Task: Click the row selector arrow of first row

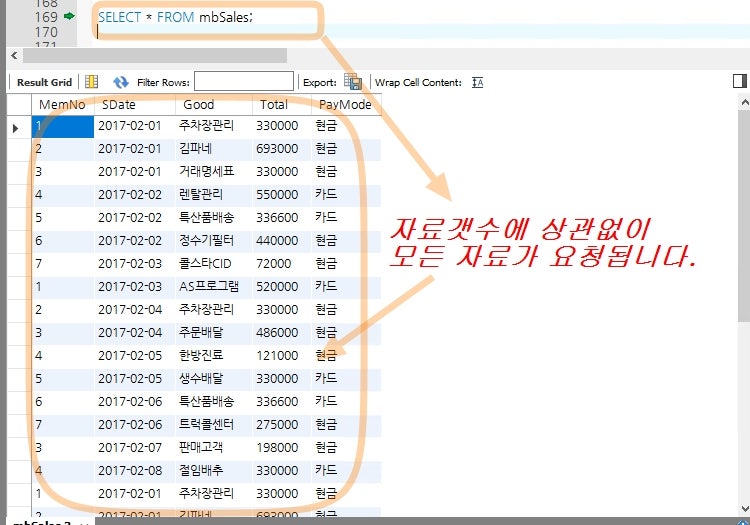Action: click(x=15, y=128)
